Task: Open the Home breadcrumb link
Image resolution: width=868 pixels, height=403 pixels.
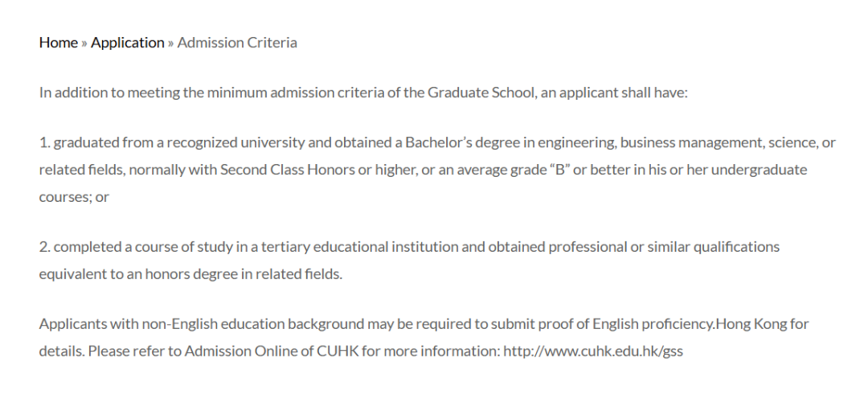Action: [58, 43]
